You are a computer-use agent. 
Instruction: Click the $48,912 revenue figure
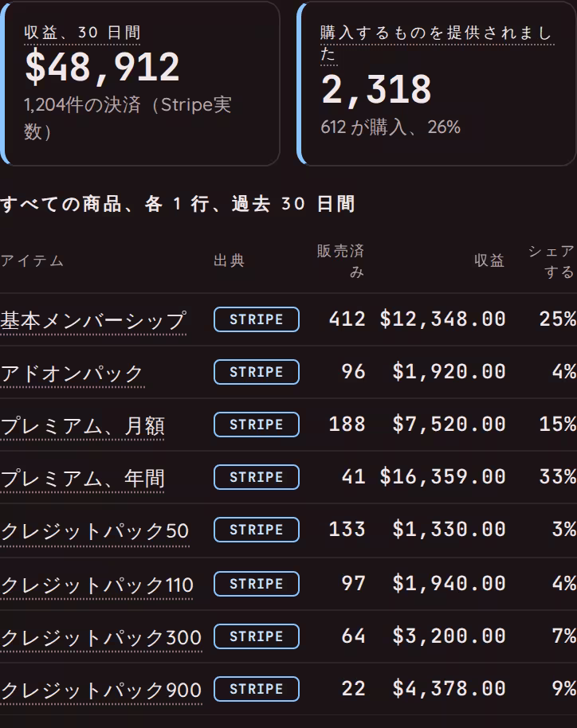pos(102,68)
